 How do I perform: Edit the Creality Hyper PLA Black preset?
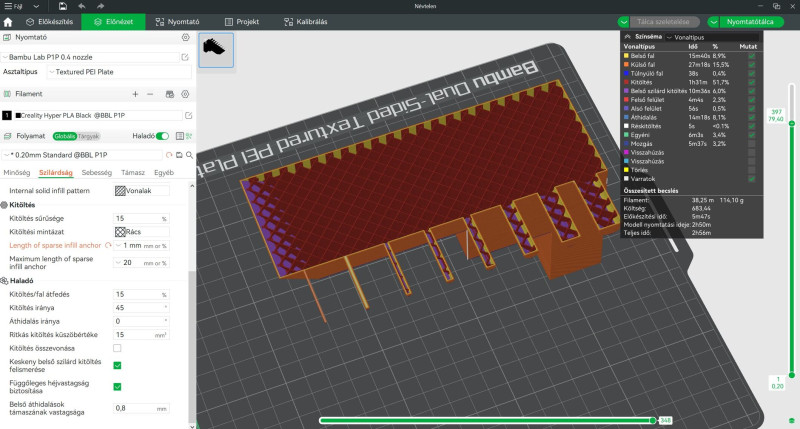pos(188,115)
